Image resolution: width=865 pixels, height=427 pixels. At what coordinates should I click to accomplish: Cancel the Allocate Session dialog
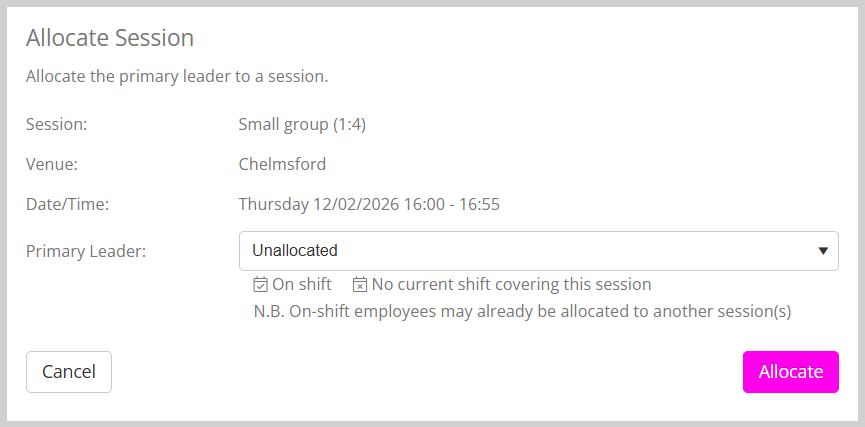[69, 372]
